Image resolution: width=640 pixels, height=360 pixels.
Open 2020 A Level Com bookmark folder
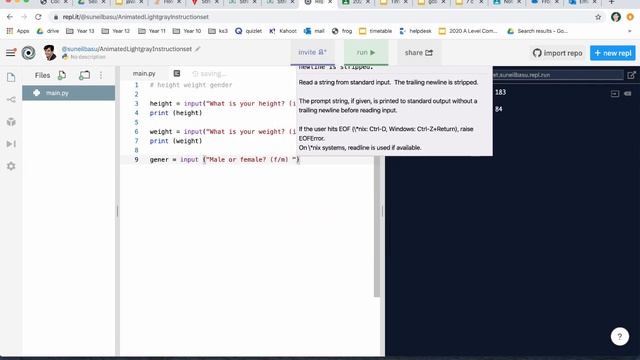pyautogui.click(x=468, y=31)
